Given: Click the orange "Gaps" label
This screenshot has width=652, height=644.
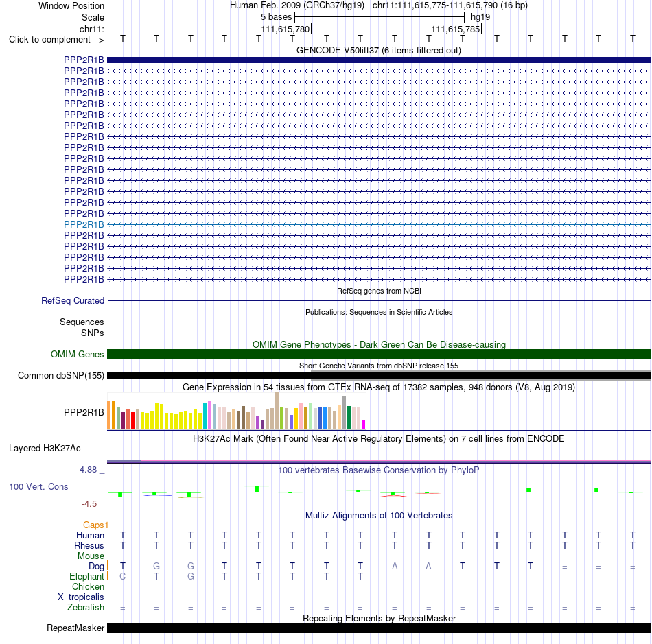Looking at the screenshot, I should point(93,525).
